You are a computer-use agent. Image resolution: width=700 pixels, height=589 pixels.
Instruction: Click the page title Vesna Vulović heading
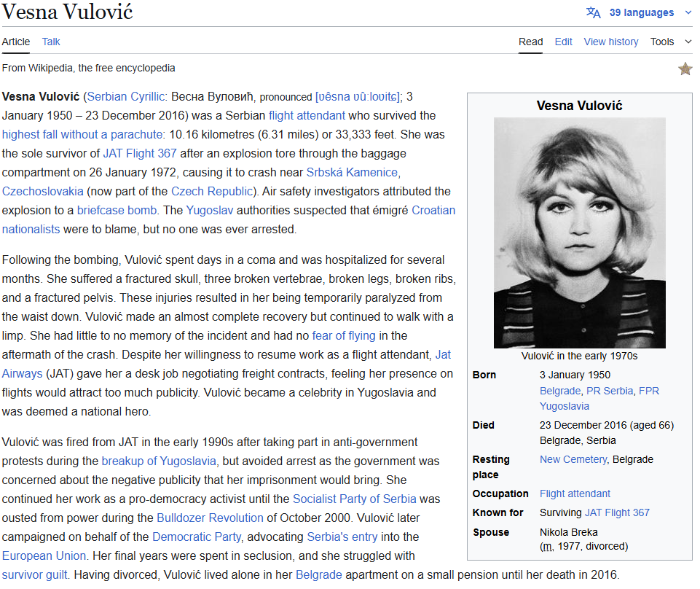pos(68,12)
